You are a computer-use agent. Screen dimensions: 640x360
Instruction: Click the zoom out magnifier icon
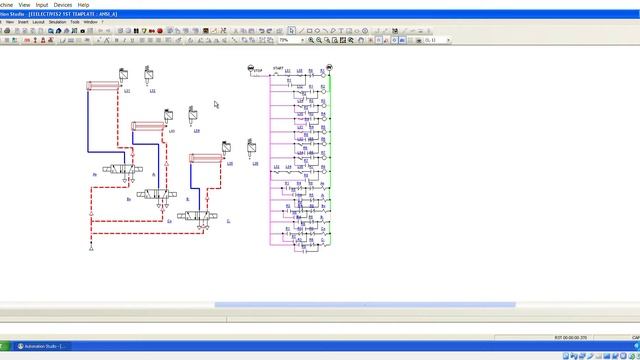(319, 40)
